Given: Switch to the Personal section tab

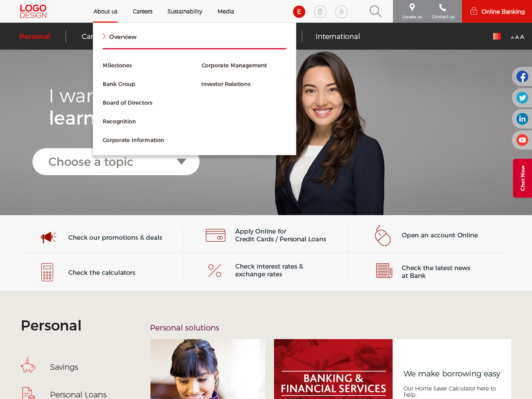Looking at the screenshot, I should coord(35,36).
